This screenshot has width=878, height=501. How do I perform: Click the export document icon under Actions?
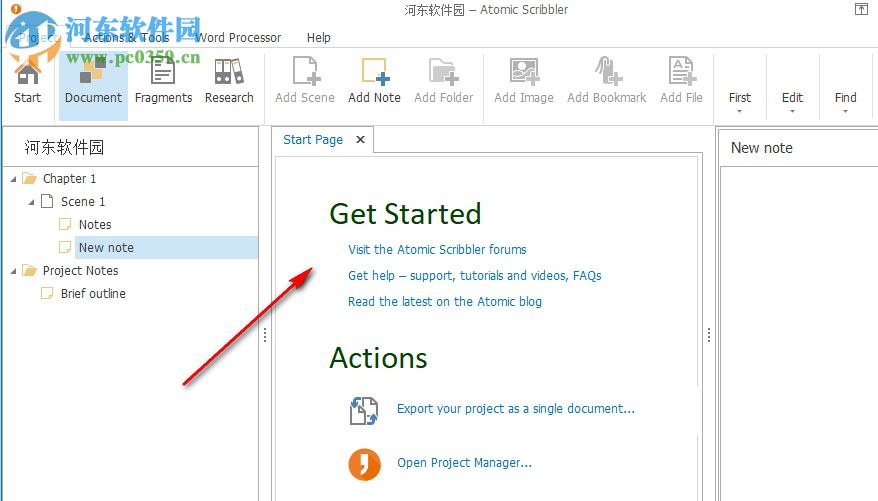tap(364, 411)
